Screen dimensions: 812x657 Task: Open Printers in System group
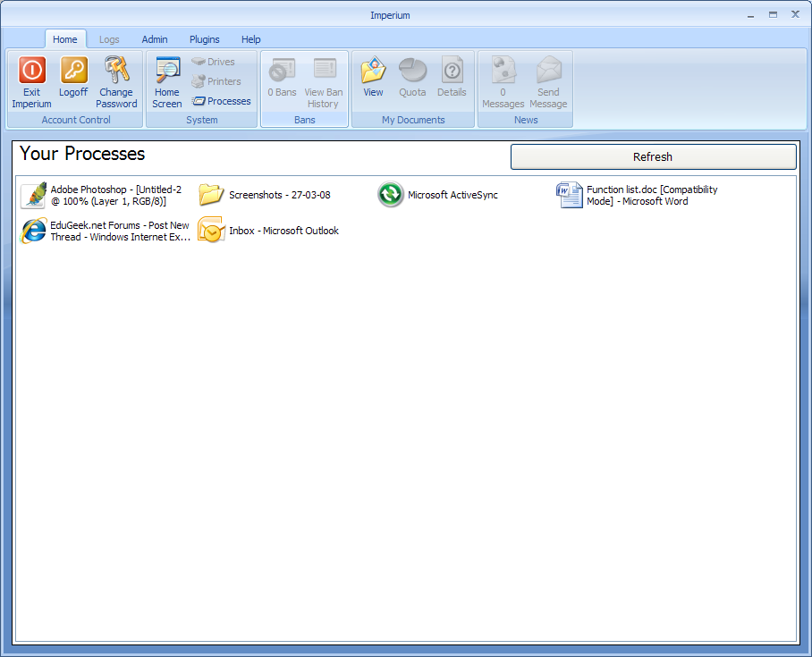pos(216,81)
